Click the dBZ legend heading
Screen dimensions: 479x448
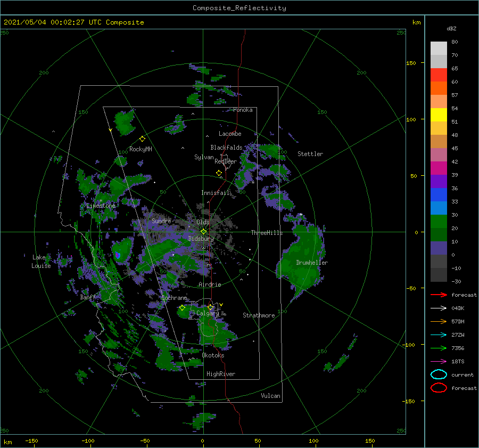(x=451, y=28)
